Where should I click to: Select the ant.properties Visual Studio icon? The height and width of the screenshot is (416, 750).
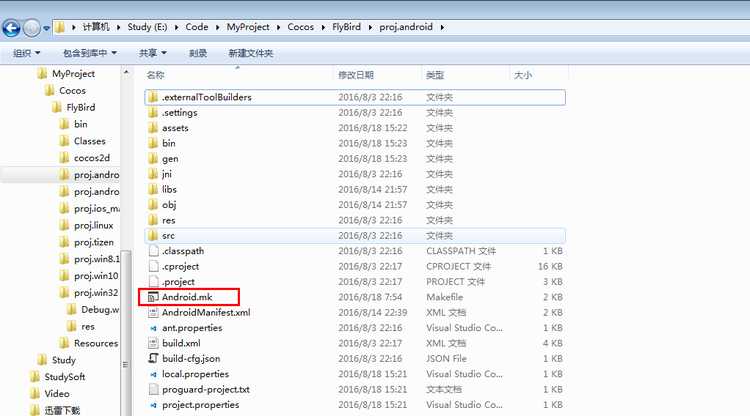pos(153,328)
